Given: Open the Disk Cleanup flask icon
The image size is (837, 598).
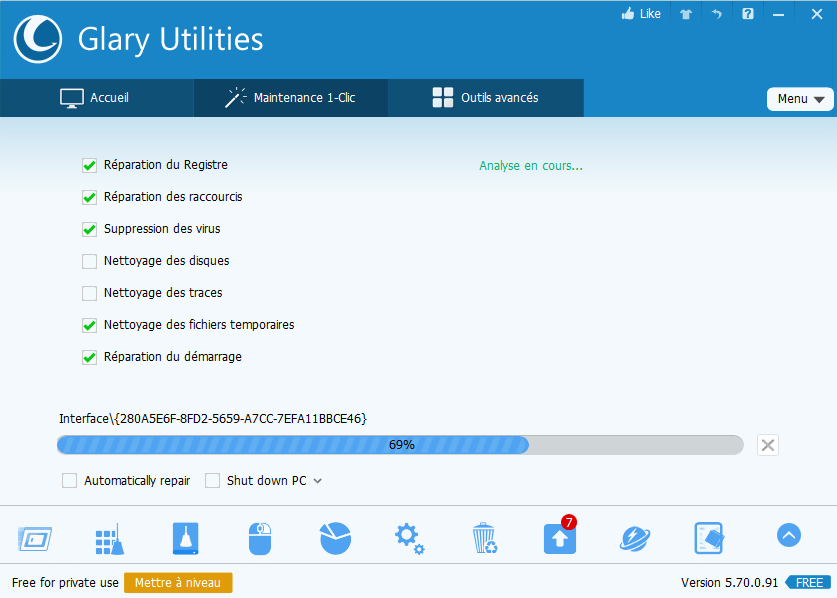Looking at the screenshot, I should coord(185,538).
